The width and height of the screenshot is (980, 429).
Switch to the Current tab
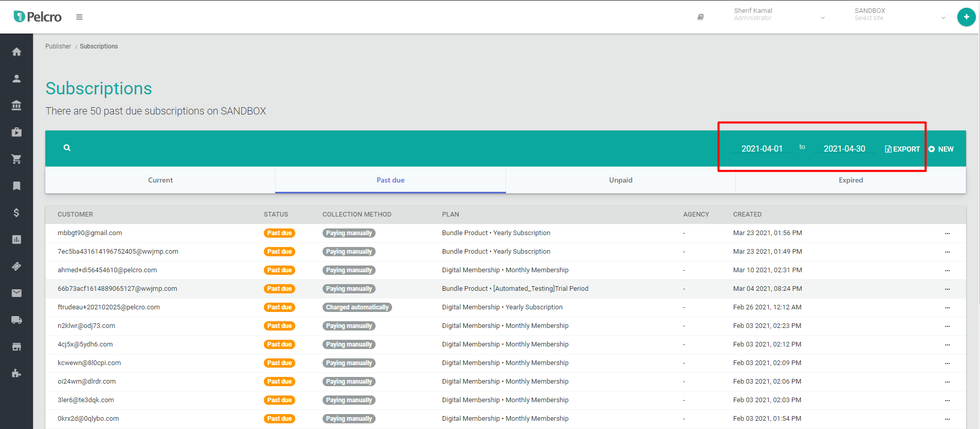(160, 180)
